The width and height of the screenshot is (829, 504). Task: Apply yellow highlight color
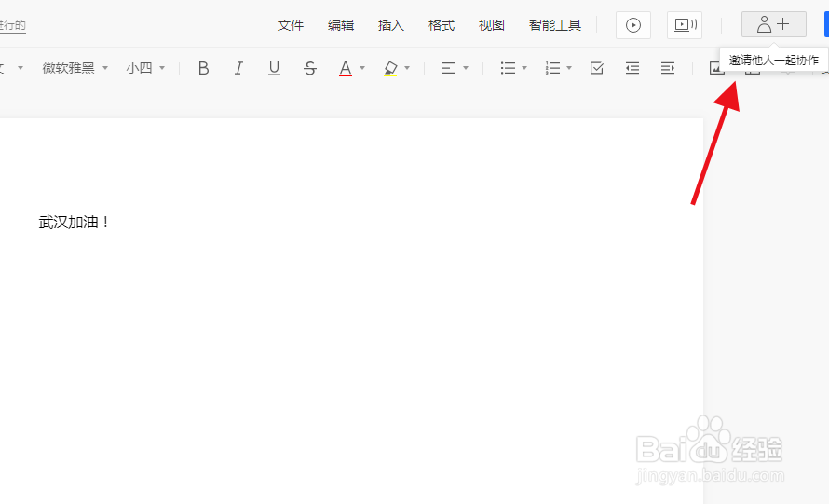click(390, 68)
